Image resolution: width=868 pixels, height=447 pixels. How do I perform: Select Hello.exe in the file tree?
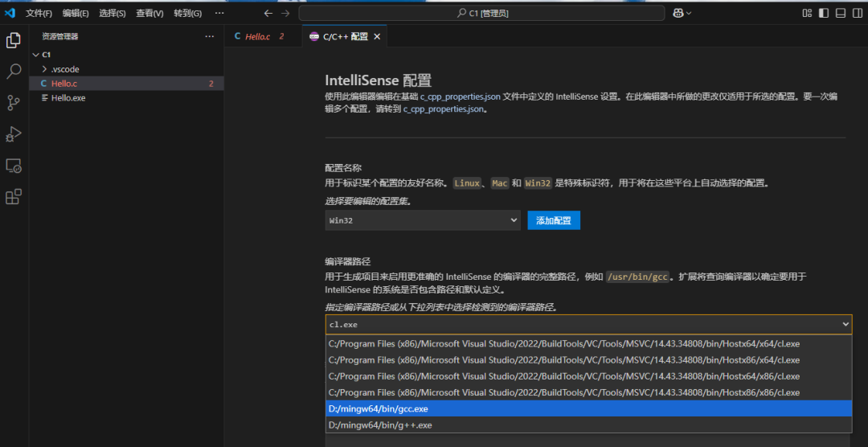coord(127,97)
